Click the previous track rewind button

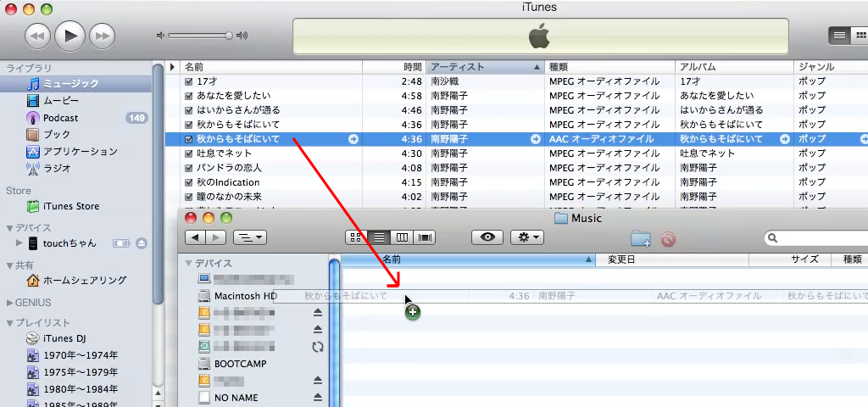coord(37,36)
